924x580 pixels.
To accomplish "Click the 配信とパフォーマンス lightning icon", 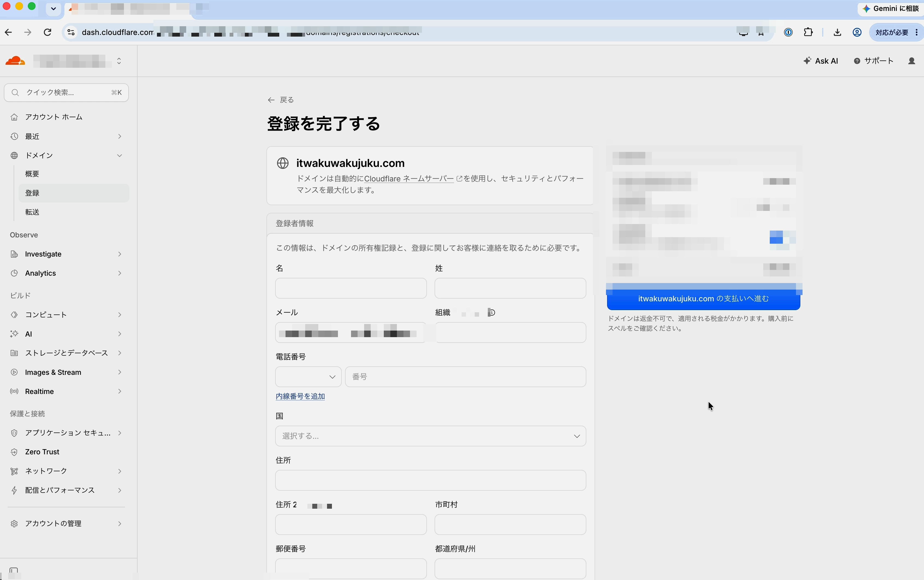I will click(14, 490).
